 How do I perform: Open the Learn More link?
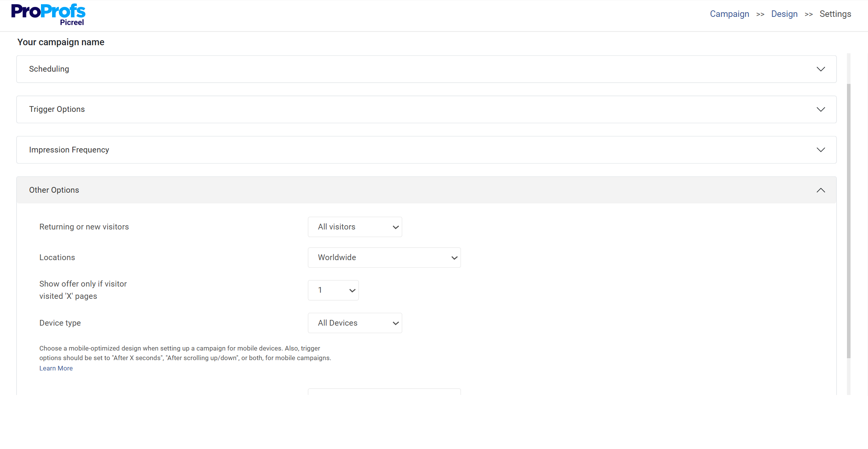point(56,368)
